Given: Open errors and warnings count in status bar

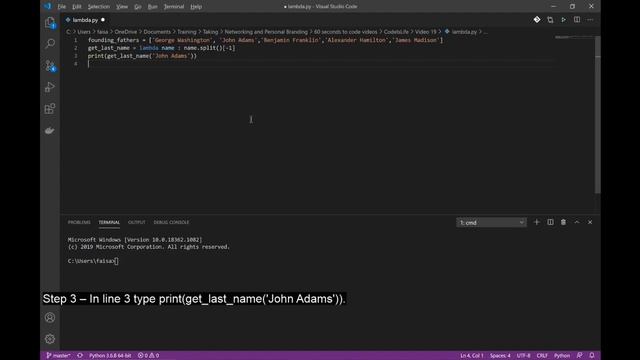Looking at the screenshot, I should pyautogui.click(x=149, y=356).
